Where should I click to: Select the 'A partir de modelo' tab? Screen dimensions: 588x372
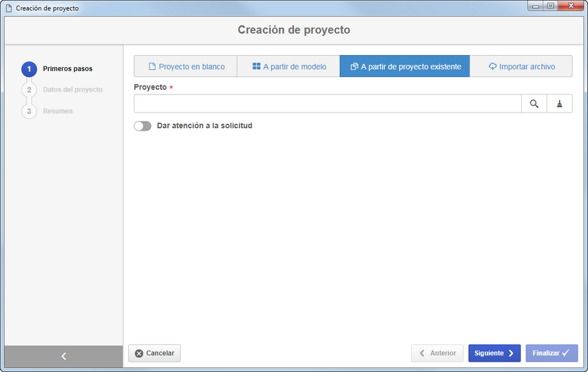[288, 66]
